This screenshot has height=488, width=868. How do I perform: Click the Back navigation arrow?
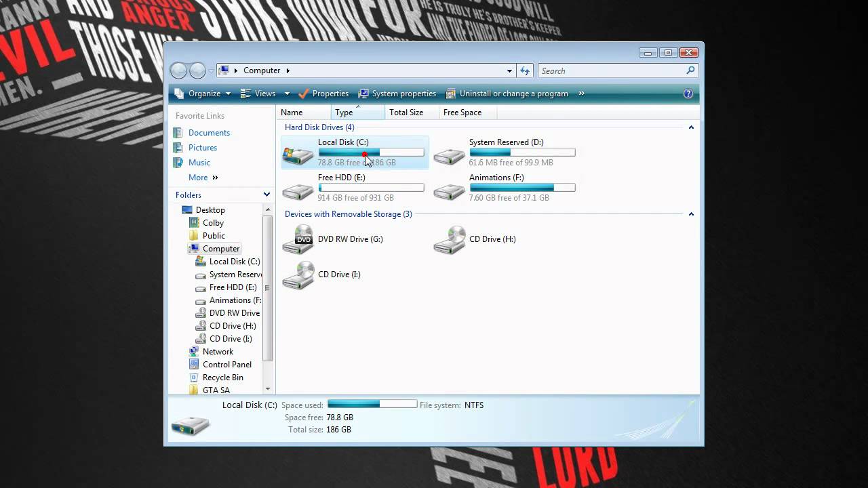[x=178, y=70]
